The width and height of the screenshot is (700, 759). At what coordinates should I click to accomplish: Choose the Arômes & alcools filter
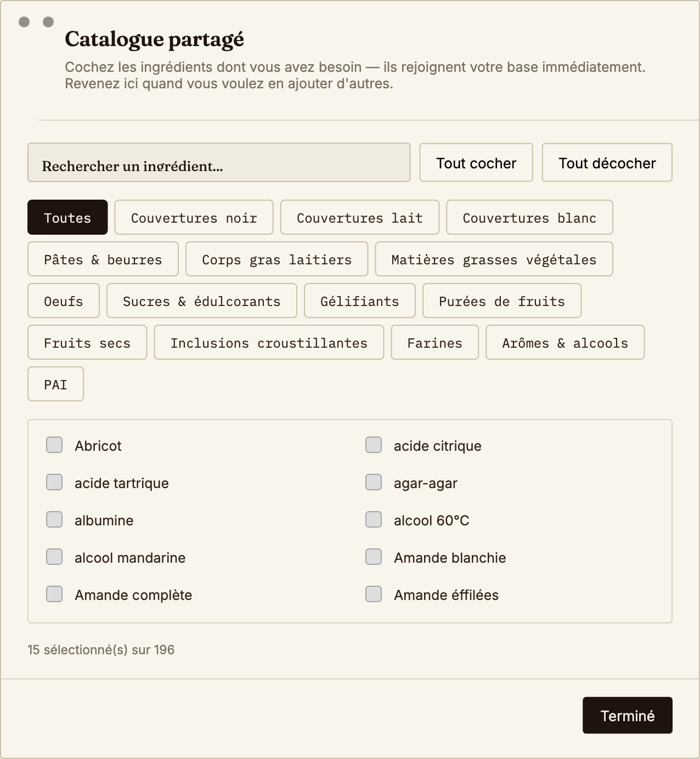pos(565,342)
